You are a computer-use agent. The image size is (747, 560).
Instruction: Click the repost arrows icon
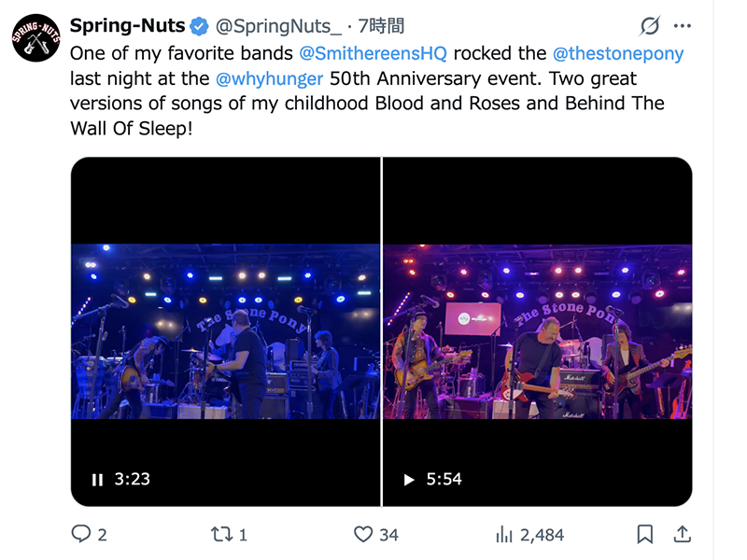click(222, 534)
